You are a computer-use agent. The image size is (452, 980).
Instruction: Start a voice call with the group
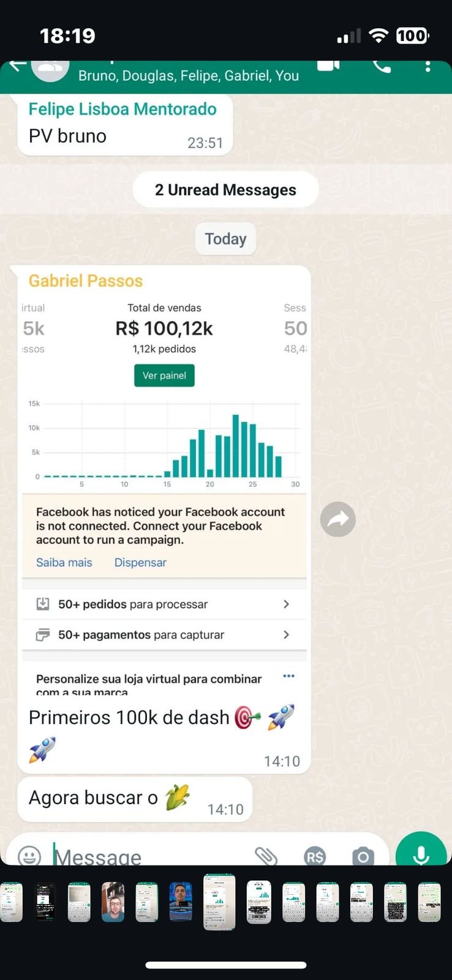pos(382,66)
